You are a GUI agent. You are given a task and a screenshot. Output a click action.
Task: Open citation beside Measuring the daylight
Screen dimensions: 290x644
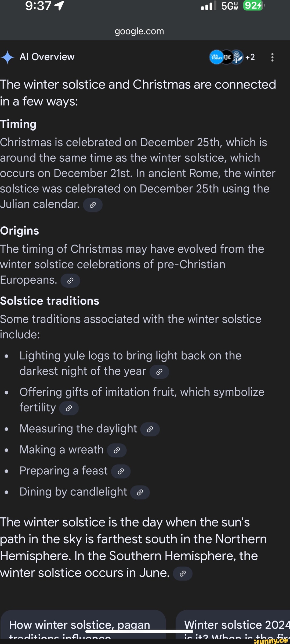(x=150, y=429)
